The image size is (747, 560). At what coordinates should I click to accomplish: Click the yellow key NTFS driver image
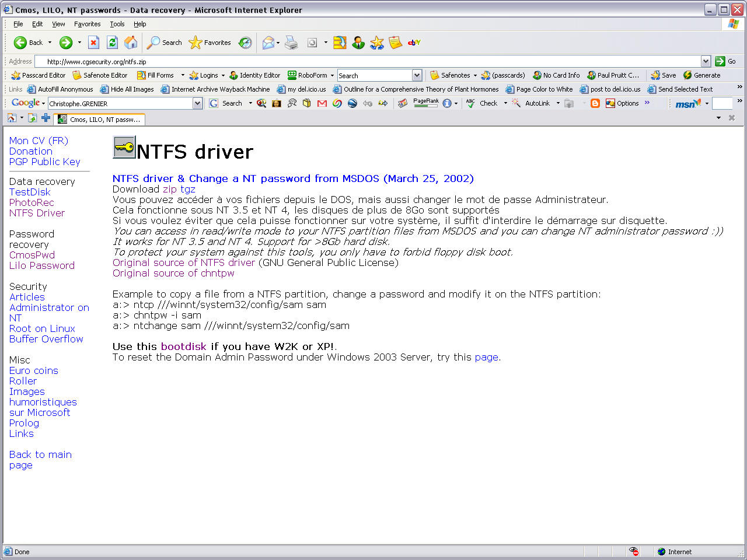124,148
